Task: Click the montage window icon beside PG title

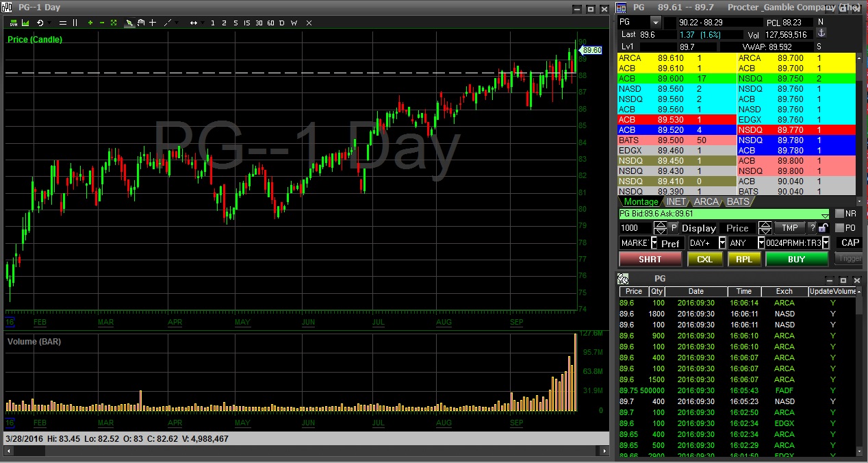Action: 622,8
